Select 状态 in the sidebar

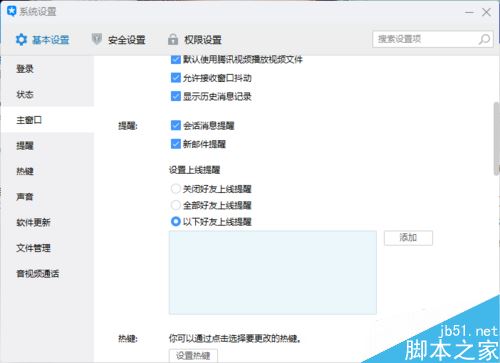(x=47, y=94)
